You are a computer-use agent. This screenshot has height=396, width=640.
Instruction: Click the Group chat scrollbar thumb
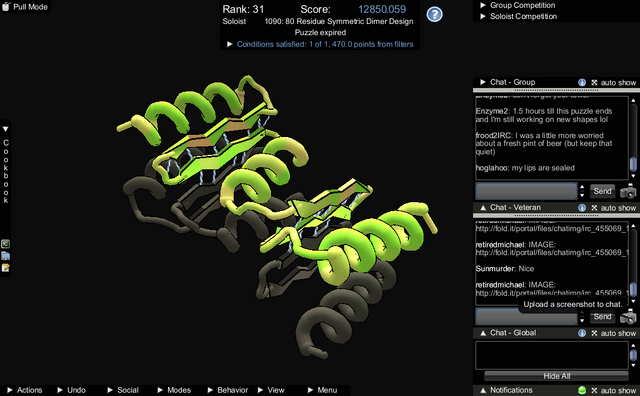(x=633, y=164)
